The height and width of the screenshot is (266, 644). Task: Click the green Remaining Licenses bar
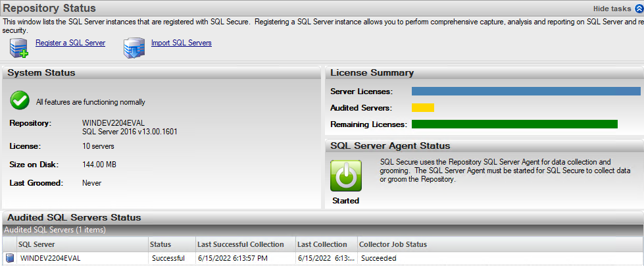(514, 124)
